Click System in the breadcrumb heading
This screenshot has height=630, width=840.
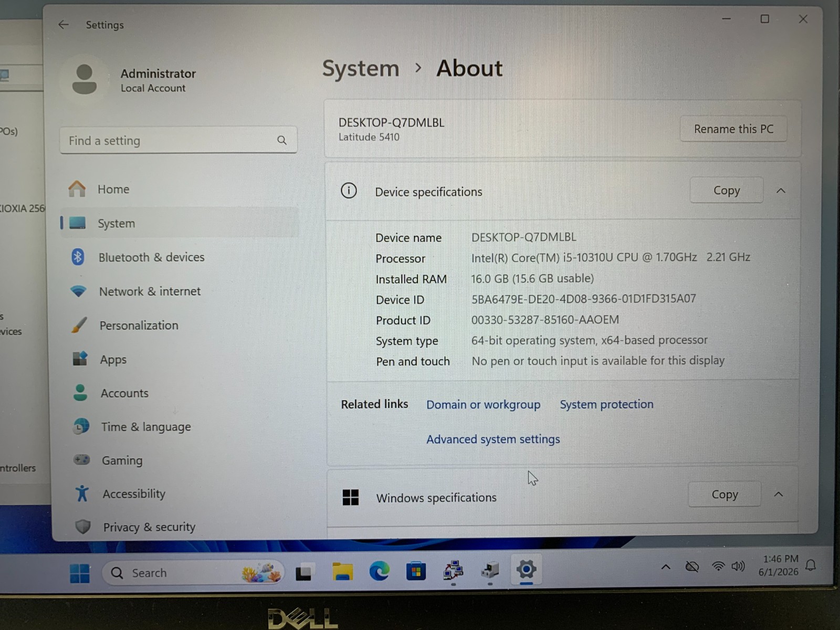[x=361, y=69]
